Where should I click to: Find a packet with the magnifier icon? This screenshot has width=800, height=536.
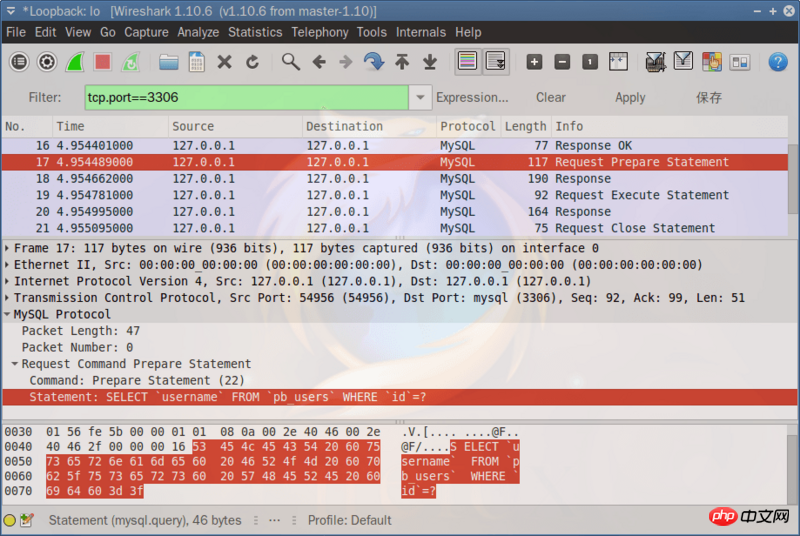291,62
